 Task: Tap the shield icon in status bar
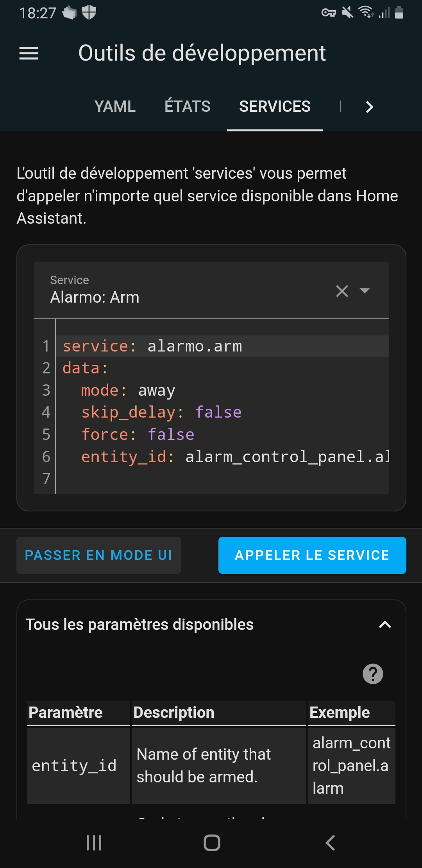pyautogui.click(x=89, y=13)
